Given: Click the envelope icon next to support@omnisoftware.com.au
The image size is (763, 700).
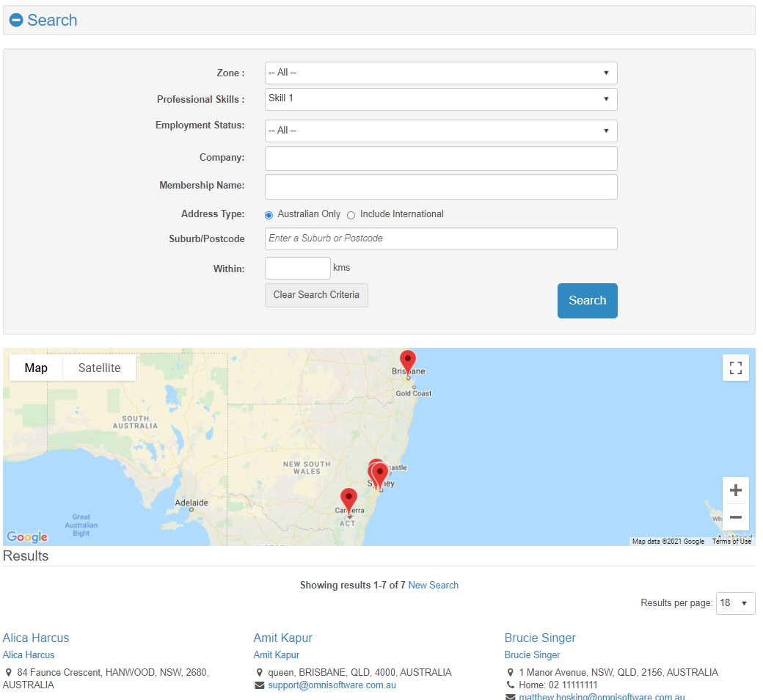Looking at the screenshot, I should pos(259,685).
